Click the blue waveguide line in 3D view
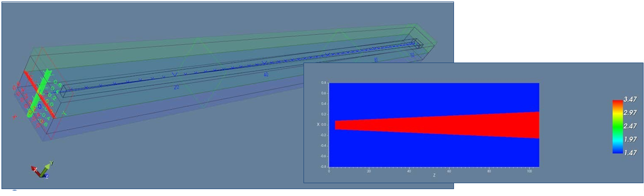 [242, 68]
